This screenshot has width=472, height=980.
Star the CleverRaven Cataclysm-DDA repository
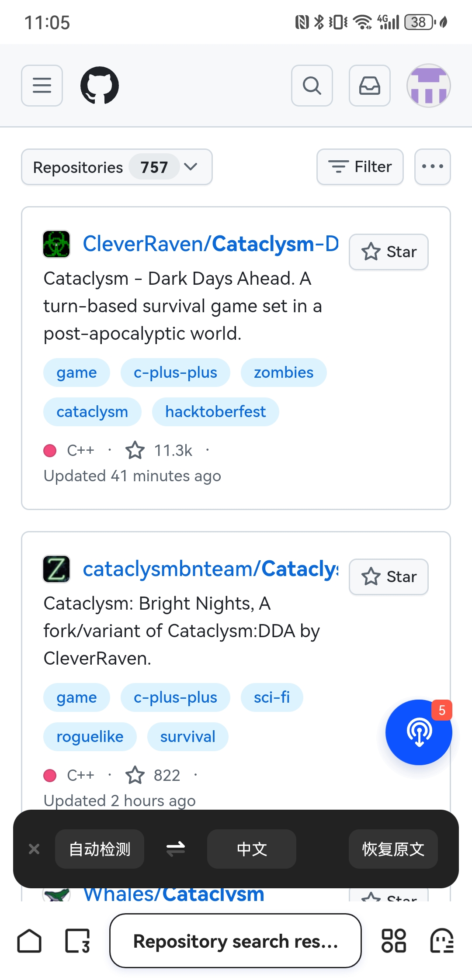point(389,252)
